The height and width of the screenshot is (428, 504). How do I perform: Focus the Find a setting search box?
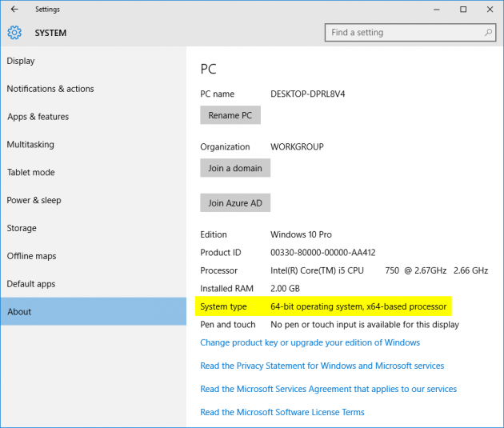(x=410, y=33)
